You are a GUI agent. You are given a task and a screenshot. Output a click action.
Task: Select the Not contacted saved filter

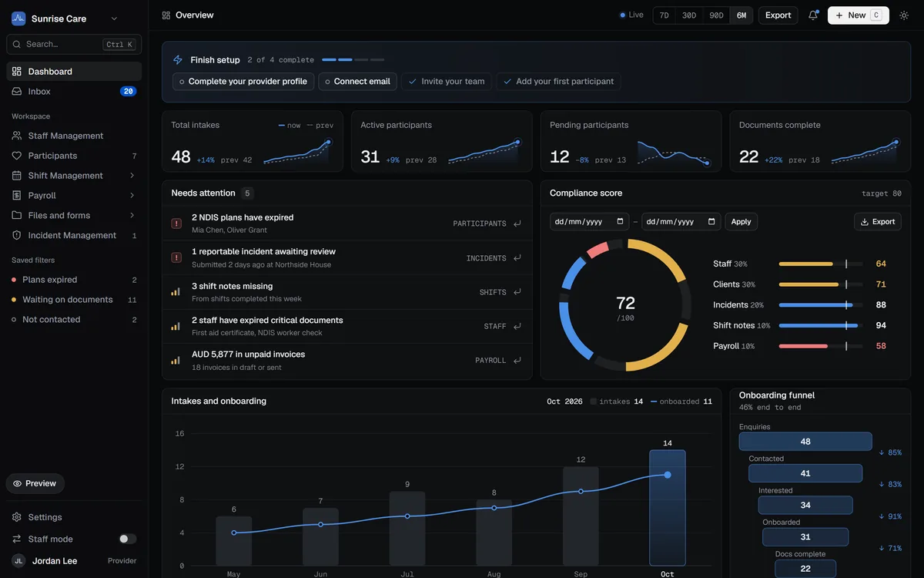pyautogui.click(x=74, y=320)
